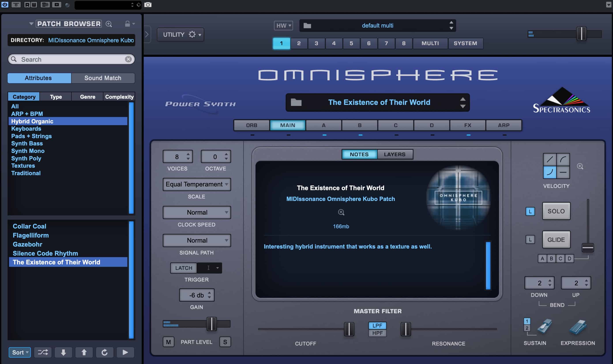The width and height of the screenshot is (613, 364).
Task: Toggle the L latch button next to Glide
Action: pos(530,239)
